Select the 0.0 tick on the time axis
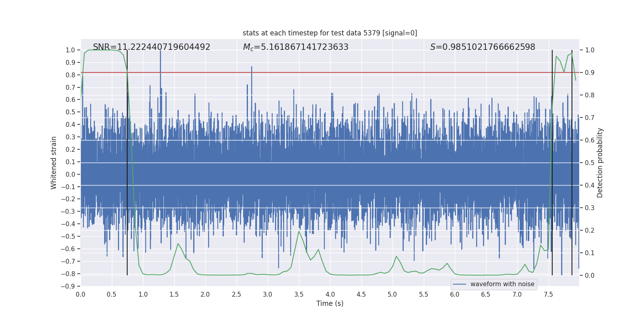Viewport: 644px width, 322px height. pyautogui.click(x=80, y=295)
